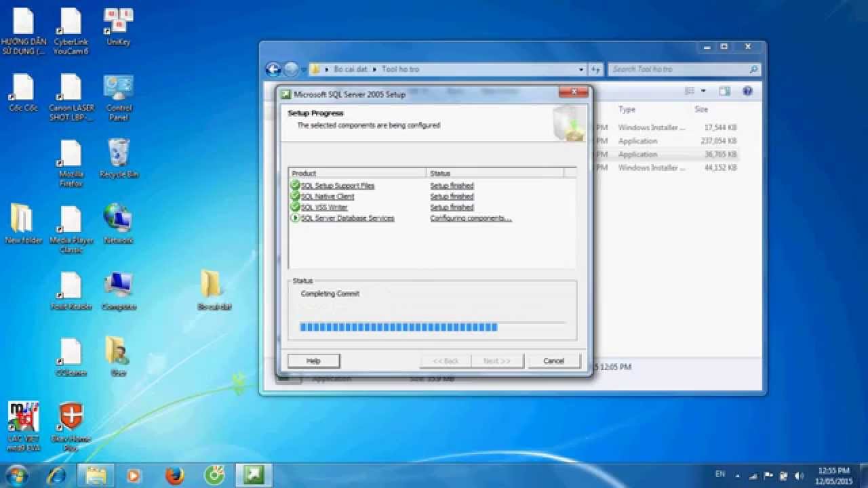Image resolution: width=868 pixels, height=488 pixels.
Task: Click the Help button in SQL Setup
Action: 313,361
